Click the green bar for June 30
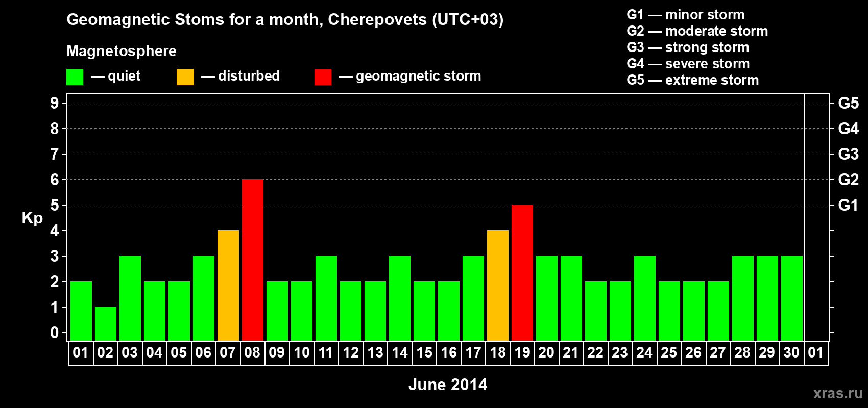 tap(792, 298)
